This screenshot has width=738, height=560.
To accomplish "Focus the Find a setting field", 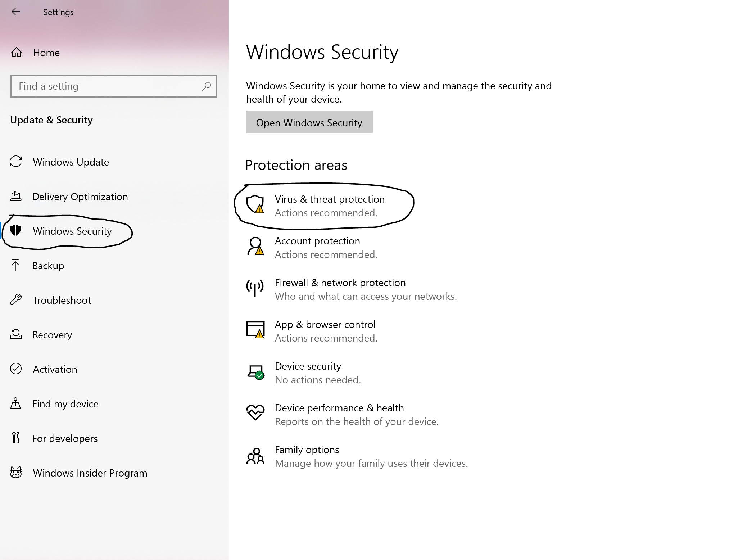I will click(x=114, y=86).
